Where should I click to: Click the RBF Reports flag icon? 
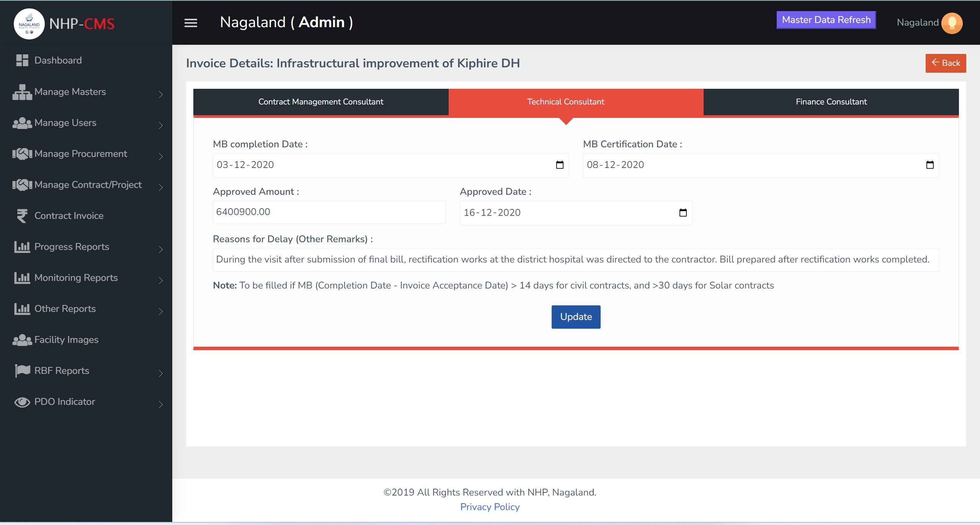click(x=22, y=371)
